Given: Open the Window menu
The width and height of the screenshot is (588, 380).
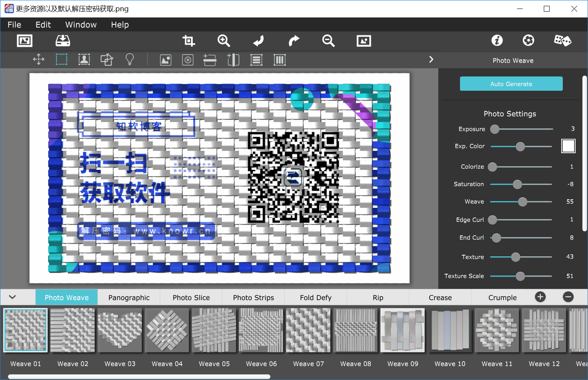Looking at the screenshot, I should click(x=81, y=25).
